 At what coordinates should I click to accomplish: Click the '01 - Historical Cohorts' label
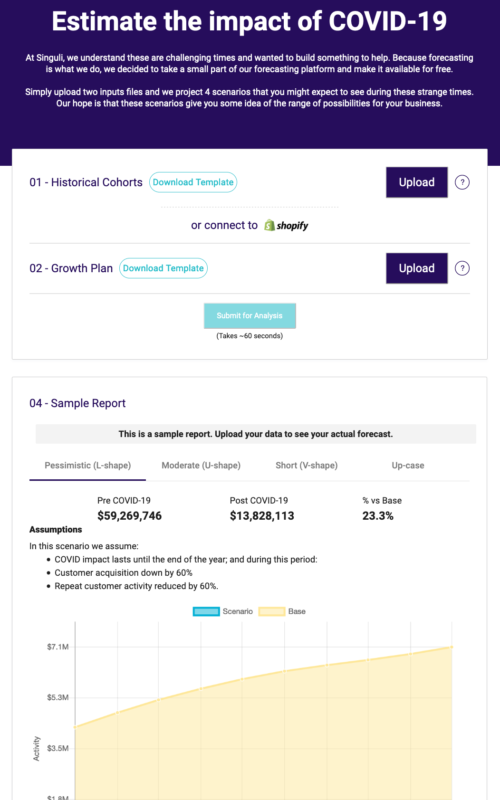86,182
